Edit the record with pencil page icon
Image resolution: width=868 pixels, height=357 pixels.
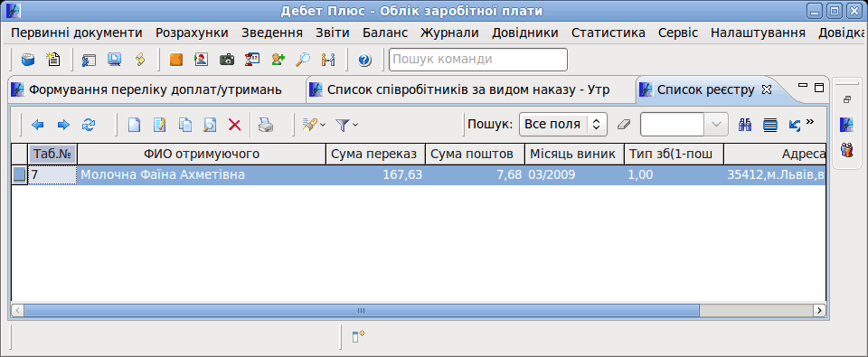click(x=159, y=125)
